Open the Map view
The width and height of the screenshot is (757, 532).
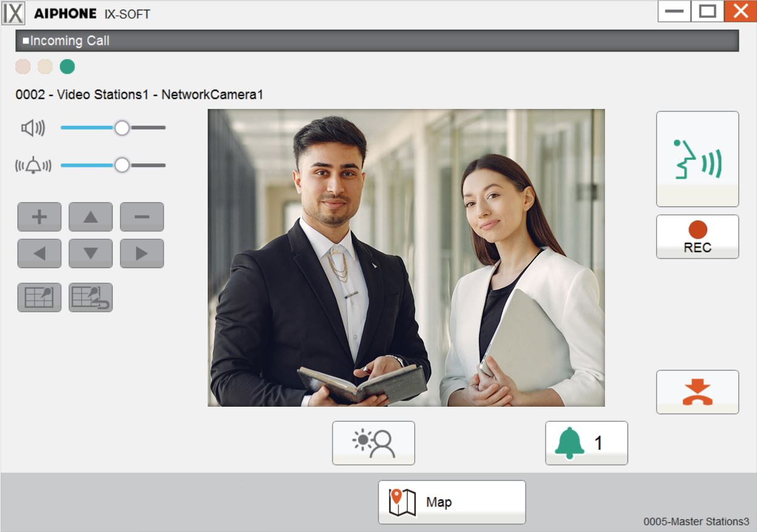point(451,502)
